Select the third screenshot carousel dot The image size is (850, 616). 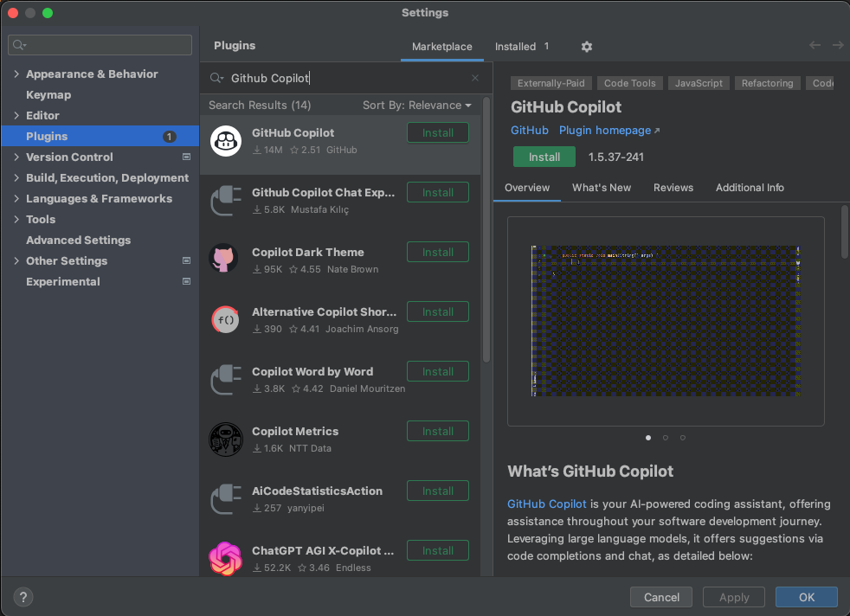point(683,438)
